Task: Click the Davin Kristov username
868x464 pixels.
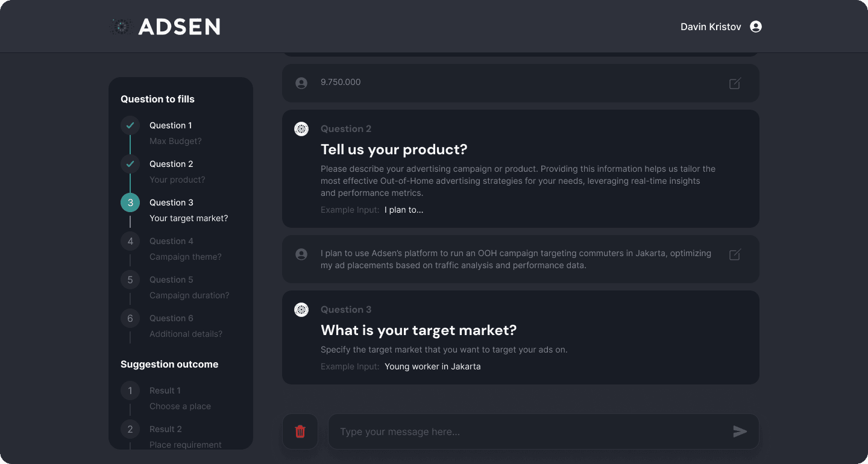Action: point(711,27)
